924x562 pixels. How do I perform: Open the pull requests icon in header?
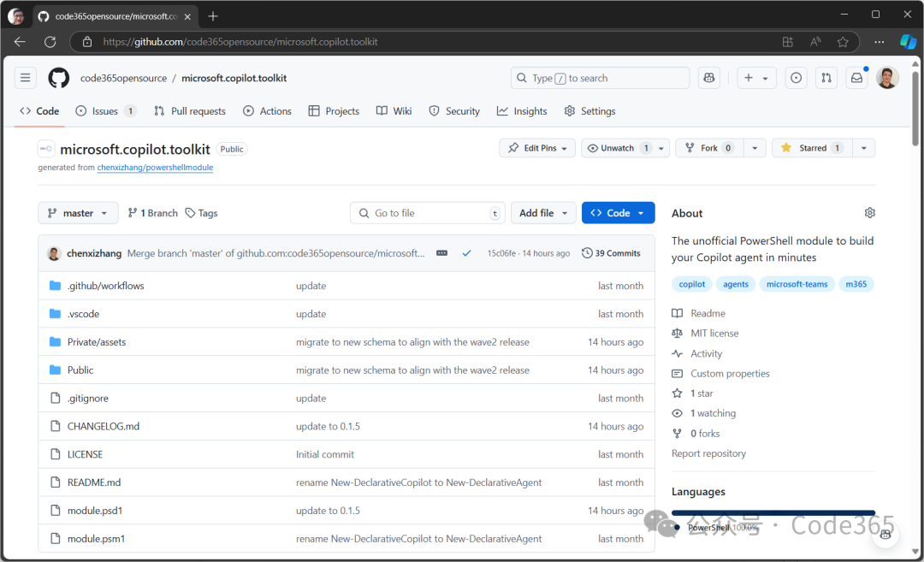point(826,78)
